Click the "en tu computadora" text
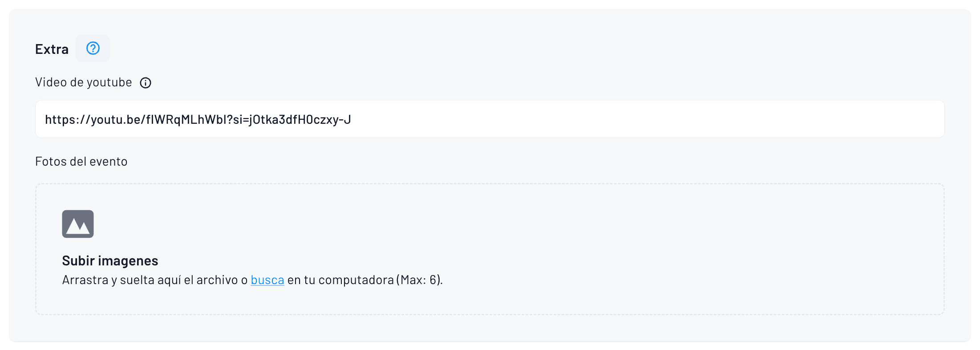980x350 pixels. point(340,280)
